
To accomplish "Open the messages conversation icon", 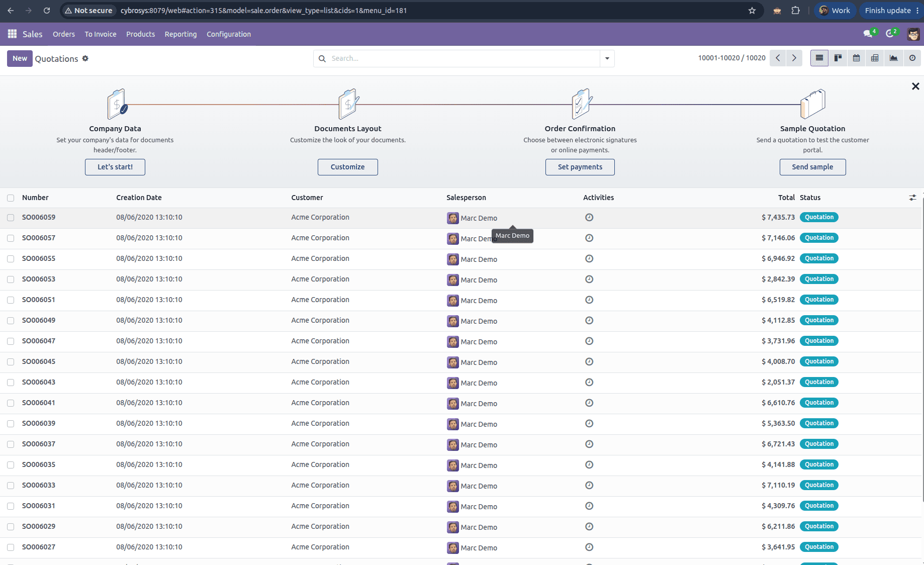I will pos(868,34).
